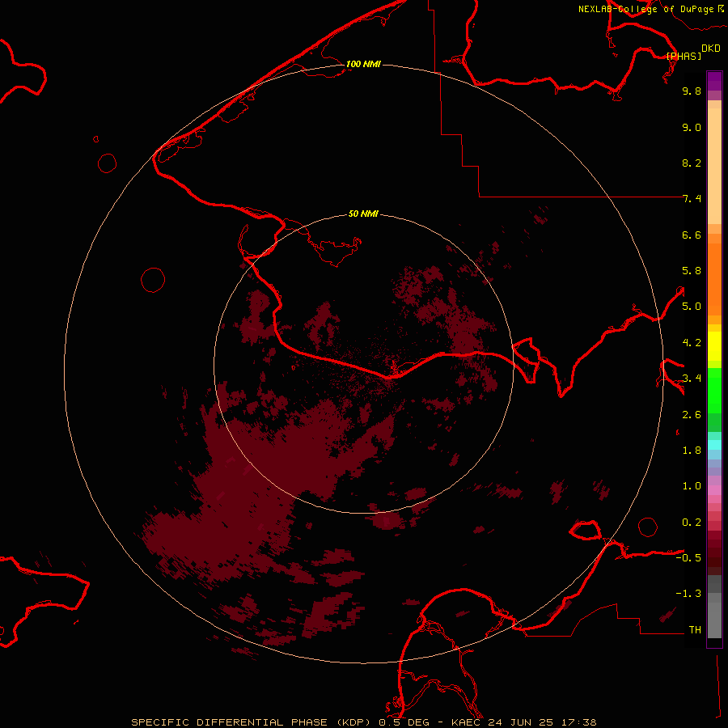Click the DKD unit label
The width and height of the screenshot is (728, 728).
click(x=711, y=48)
